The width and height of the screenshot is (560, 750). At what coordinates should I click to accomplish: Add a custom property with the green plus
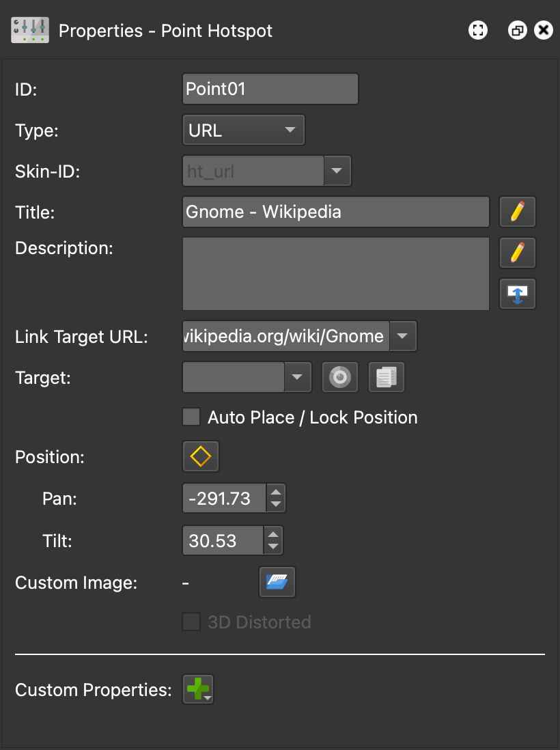197,689
